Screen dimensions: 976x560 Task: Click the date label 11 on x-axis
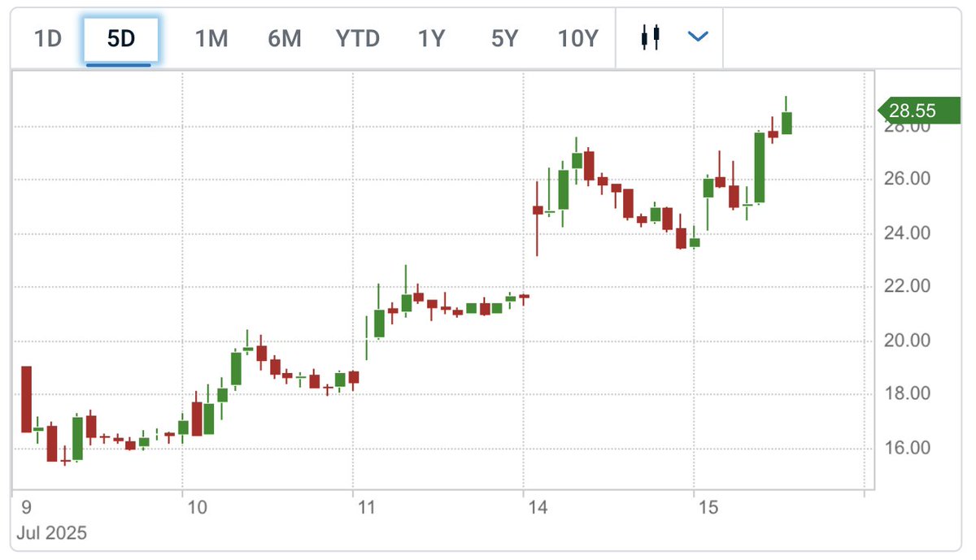coord(368,508)
